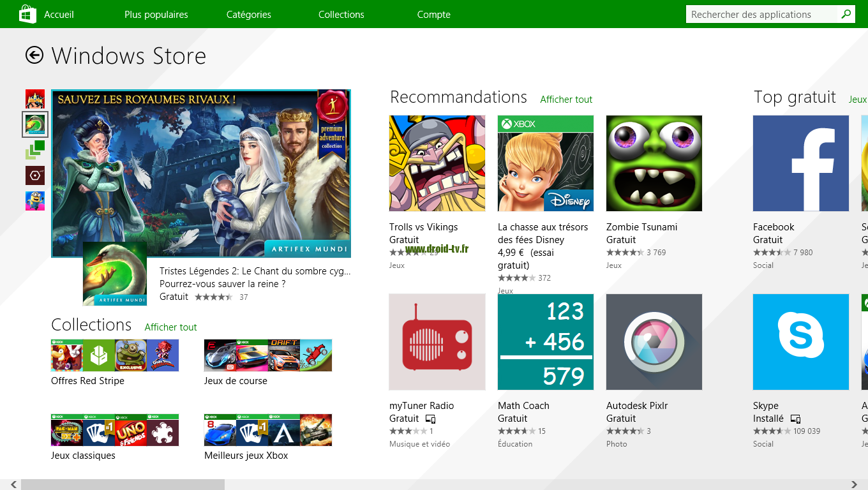
Task: Click the Facebook title text
Action: click(774, 227)
